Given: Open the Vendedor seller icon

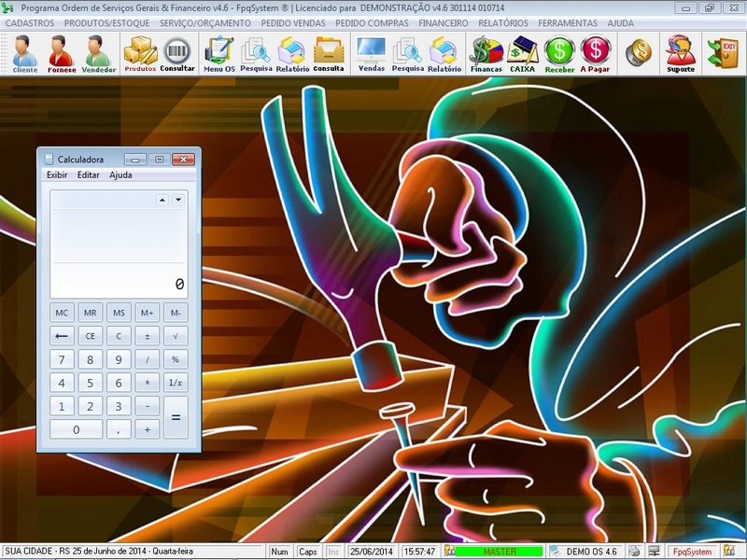Looking at the screenshot, I should click(x=99, y=54).
